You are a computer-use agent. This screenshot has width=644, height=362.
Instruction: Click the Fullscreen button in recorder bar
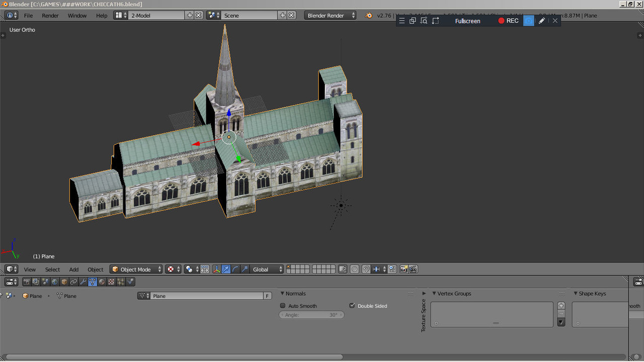[467, 21]
